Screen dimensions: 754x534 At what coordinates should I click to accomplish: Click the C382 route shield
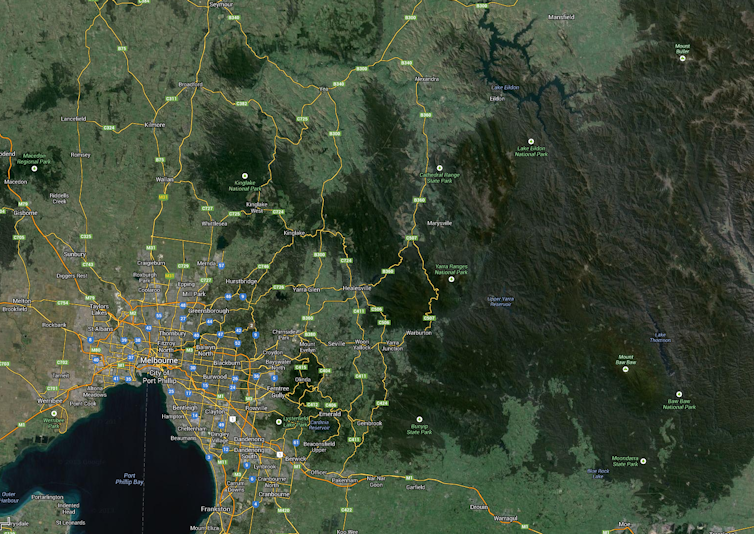coord(242,103)
